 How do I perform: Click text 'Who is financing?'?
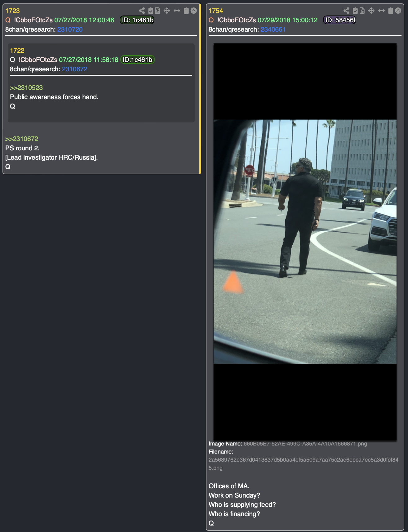(x=234, y=514)
